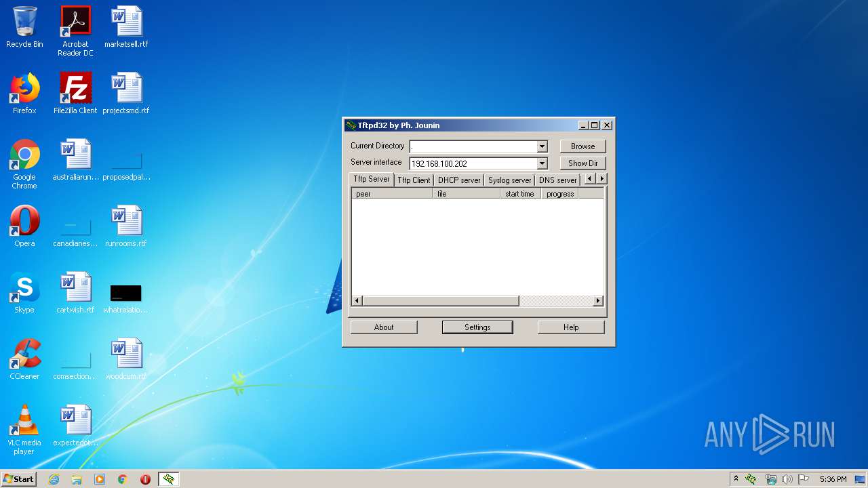Sort list by progress column
868x488 pixels.
click(560, 194)
